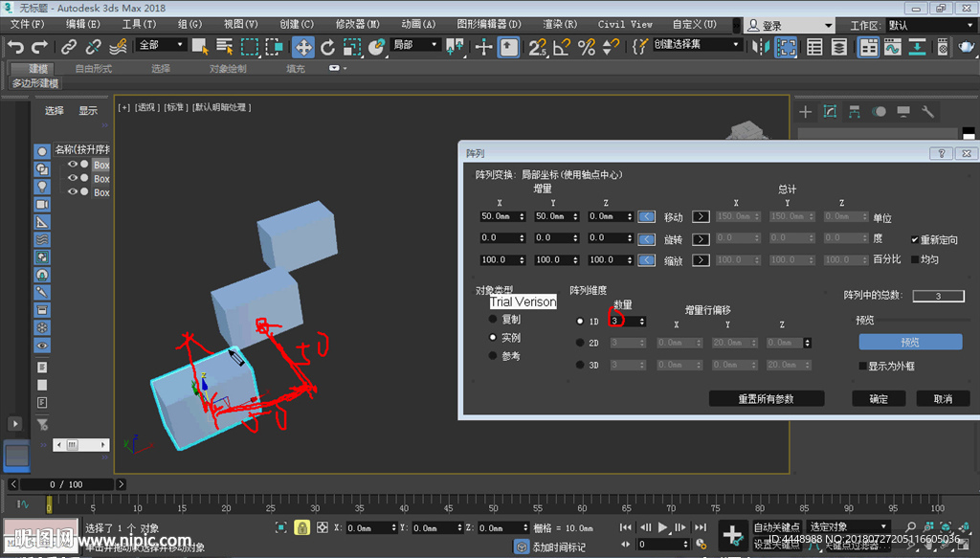The image size is (980, 558).
Task: Open the 修改器(M) menu
Action: pyautogui.click(x=358, y=24)
